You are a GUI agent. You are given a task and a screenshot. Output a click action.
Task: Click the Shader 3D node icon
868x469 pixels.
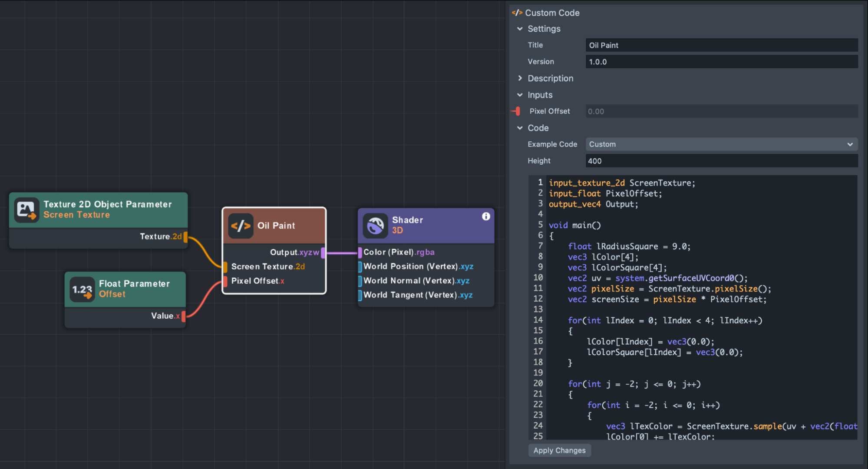(x=375, y=225)
